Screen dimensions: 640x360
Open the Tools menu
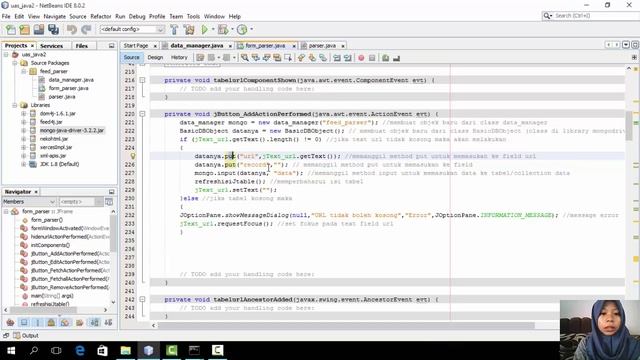pyautogui.click(x=193, y=16)
